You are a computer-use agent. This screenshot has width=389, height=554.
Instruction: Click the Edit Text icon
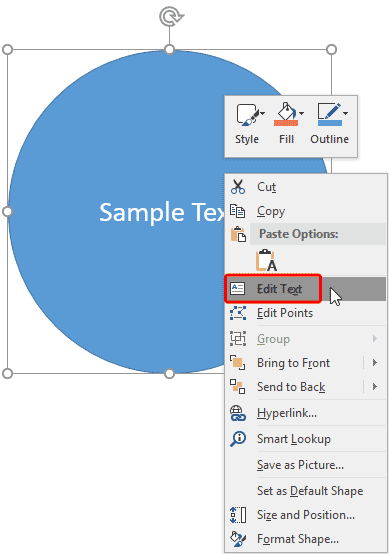237,288
